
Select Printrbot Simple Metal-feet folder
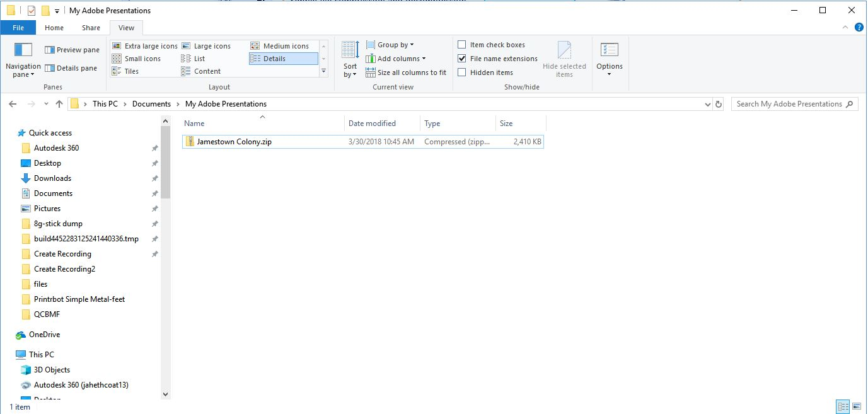pyautogui.click(x=79, y=299)
